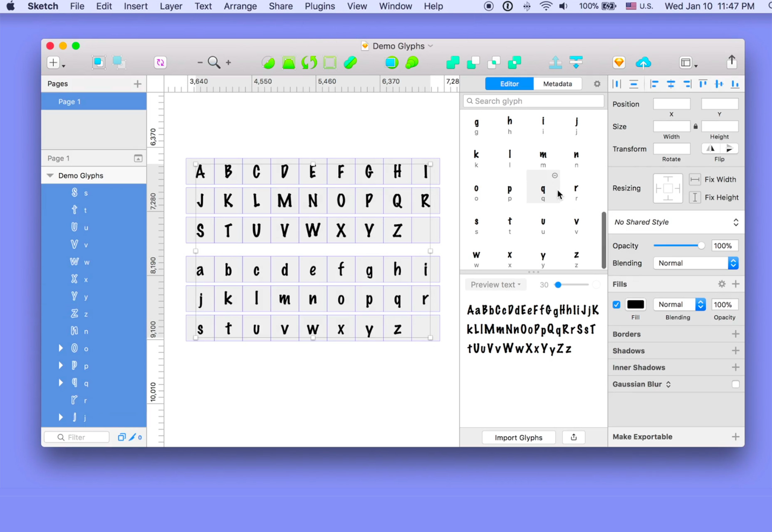
Task: Expand the 'q' layer group
Action: coord(61,383)
